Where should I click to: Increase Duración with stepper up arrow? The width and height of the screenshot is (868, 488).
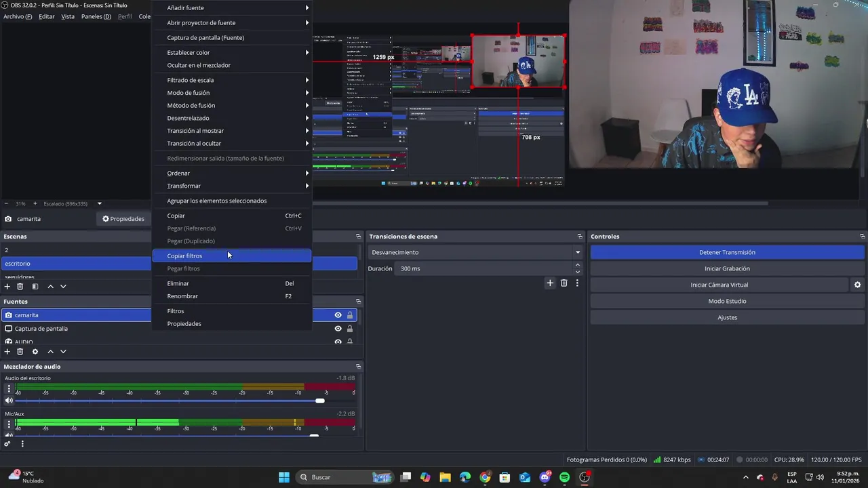click(x=578, y=265)
